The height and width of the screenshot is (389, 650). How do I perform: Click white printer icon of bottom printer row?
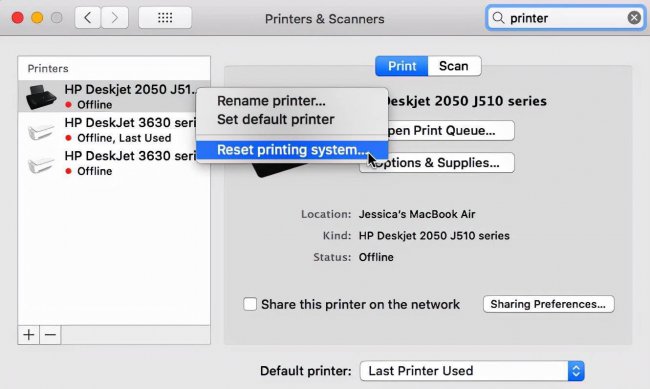point(41,164)
